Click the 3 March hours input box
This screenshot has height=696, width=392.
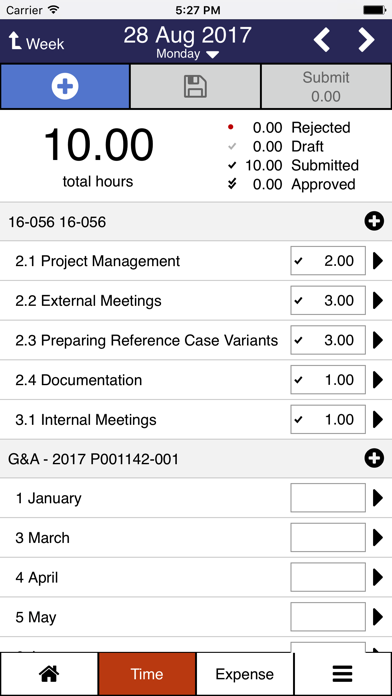[x=328, y=538]
